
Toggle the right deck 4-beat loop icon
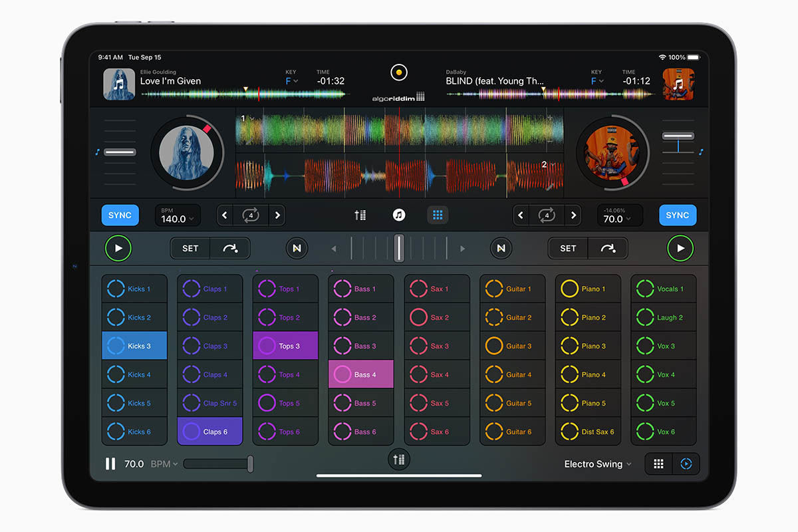[547, 215]
